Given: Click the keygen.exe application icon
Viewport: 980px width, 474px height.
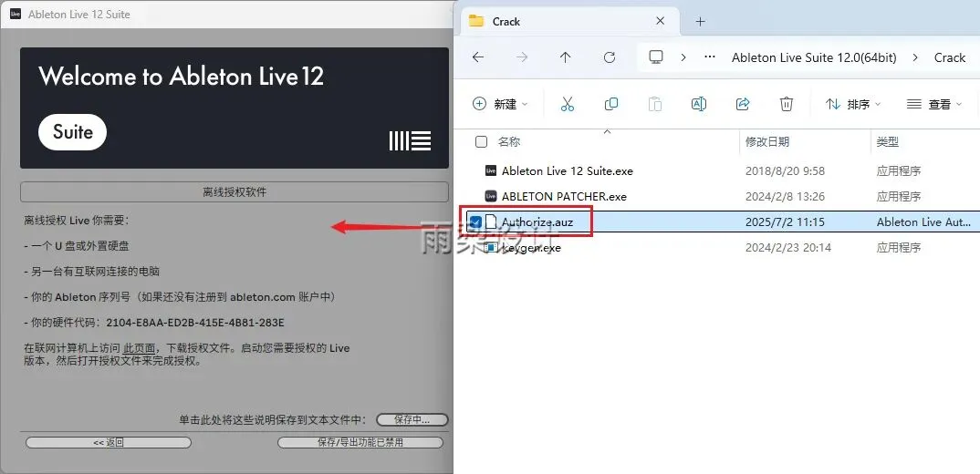Looking at the screenshot, I should (x=491, y=248).
